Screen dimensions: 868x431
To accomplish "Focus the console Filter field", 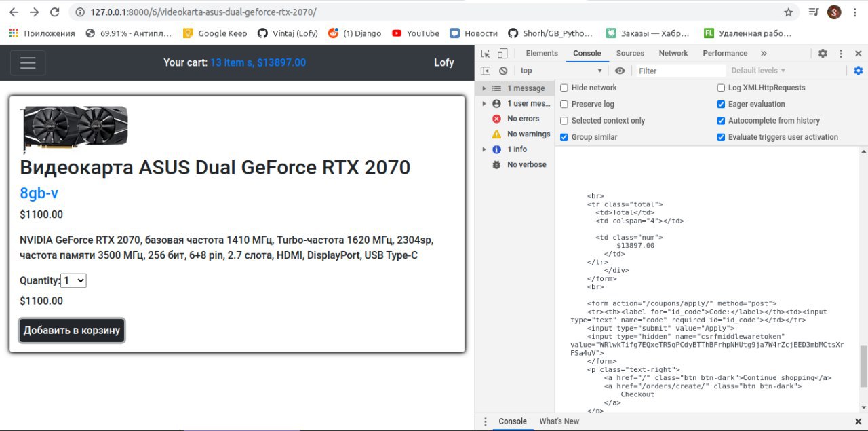I will tap(680, 71).
